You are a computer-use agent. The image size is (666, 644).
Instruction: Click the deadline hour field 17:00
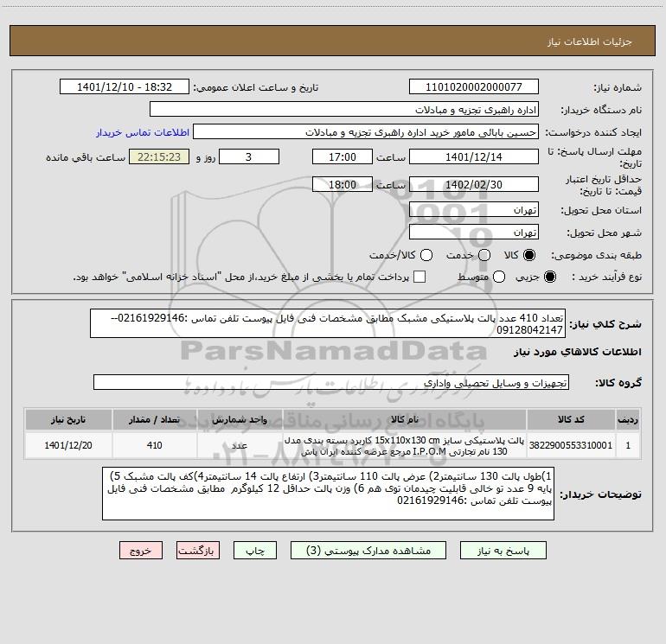343,157
